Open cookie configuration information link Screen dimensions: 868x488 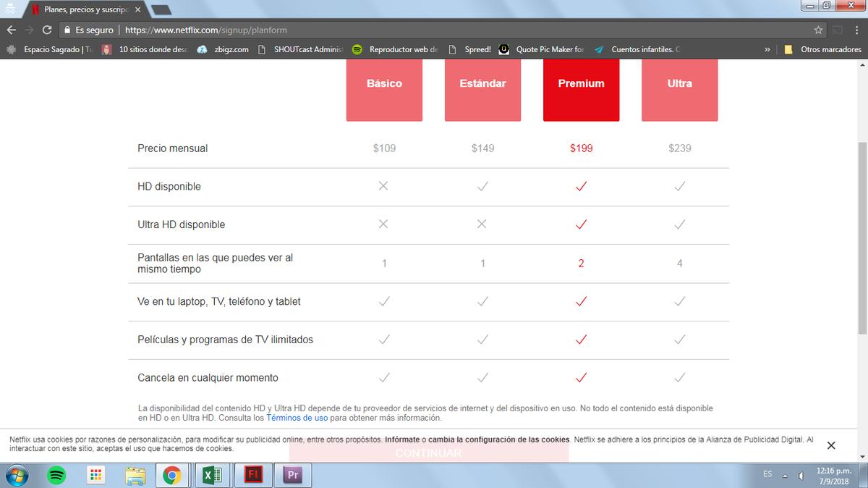477,439
